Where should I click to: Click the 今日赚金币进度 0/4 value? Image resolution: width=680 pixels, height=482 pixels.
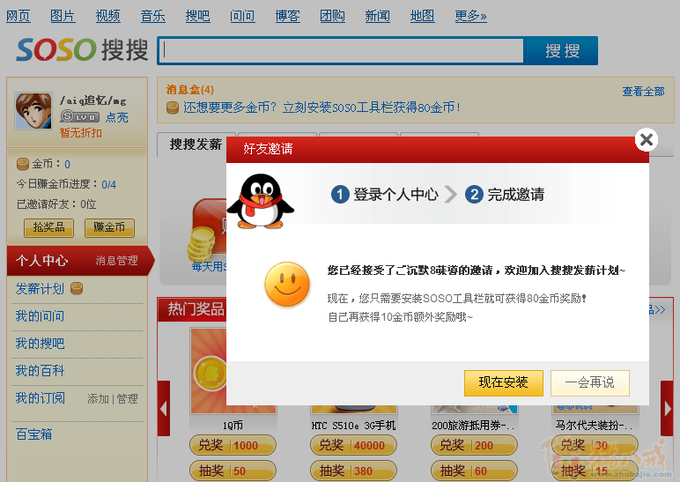tap(109, 184)
